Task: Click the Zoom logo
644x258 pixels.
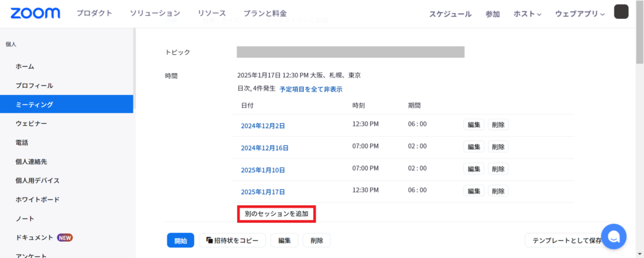Action: point(35,13)
